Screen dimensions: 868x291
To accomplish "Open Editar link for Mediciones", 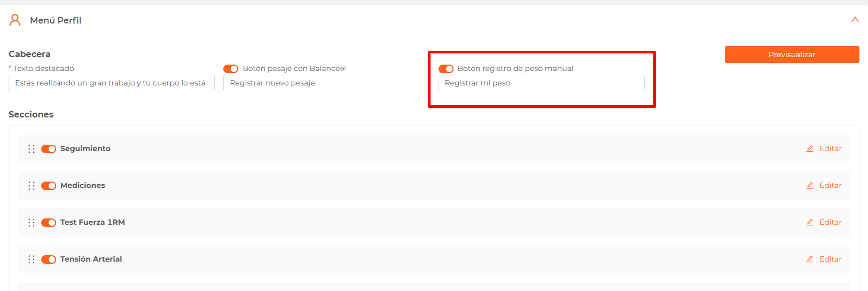I will (831, 185).
